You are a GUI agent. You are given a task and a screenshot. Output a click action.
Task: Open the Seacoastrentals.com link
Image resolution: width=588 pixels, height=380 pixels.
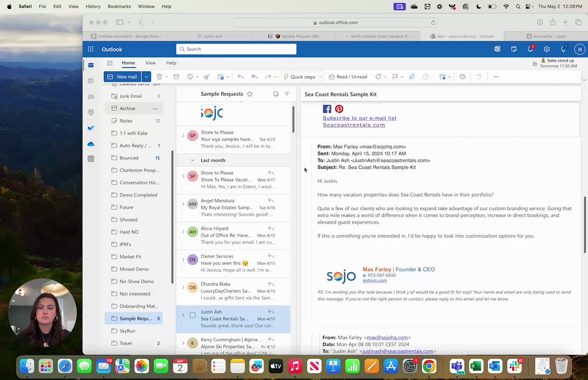click(x=354, y=125)
